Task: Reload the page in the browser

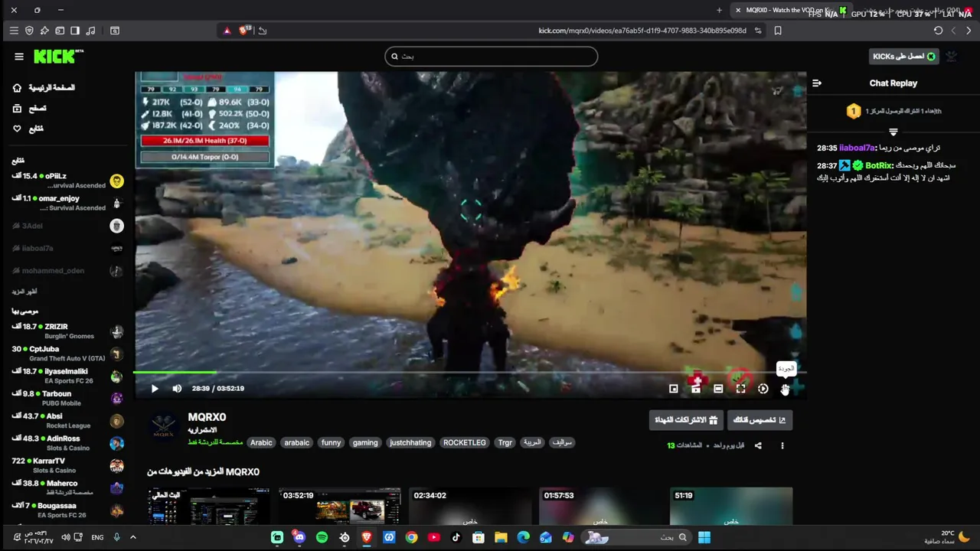Action: (x=938, y=31)
